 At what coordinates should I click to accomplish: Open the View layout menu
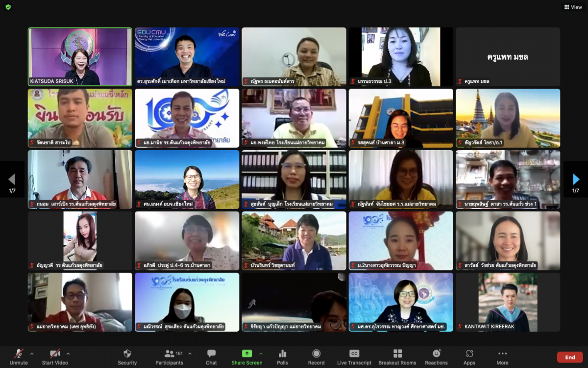click(x=573, y=7)
